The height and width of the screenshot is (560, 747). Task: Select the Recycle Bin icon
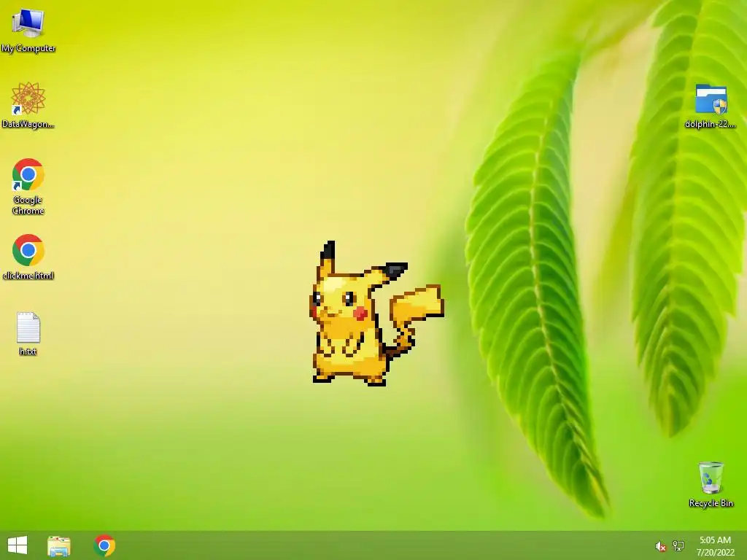711,477
